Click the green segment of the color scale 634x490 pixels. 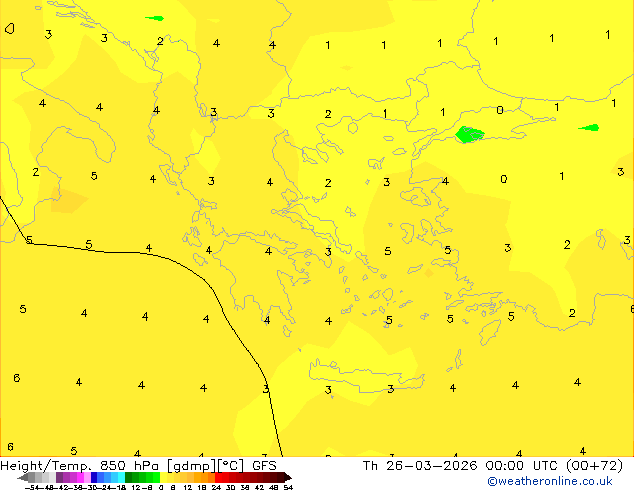(140, 478)
